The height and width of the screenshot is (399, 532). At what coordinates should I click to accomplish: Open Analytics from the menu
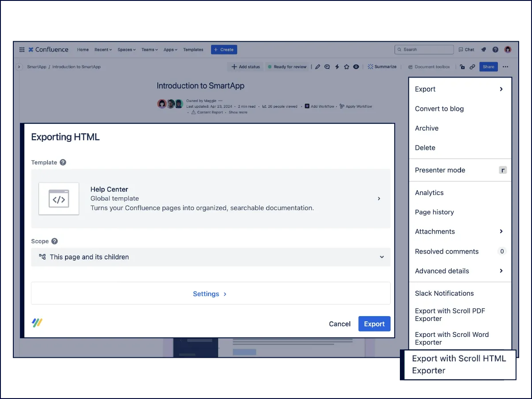click(x=460, y=193)
